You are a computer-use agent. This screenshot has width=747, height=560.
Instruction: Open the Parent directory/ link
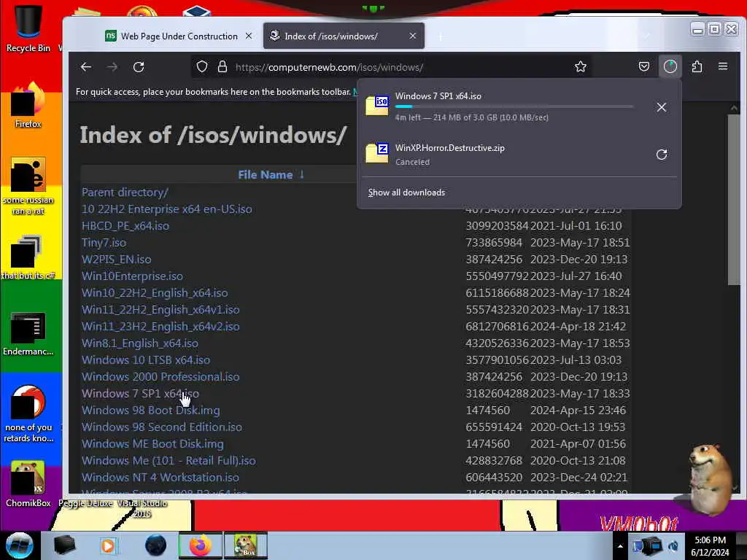coord(125,192)
